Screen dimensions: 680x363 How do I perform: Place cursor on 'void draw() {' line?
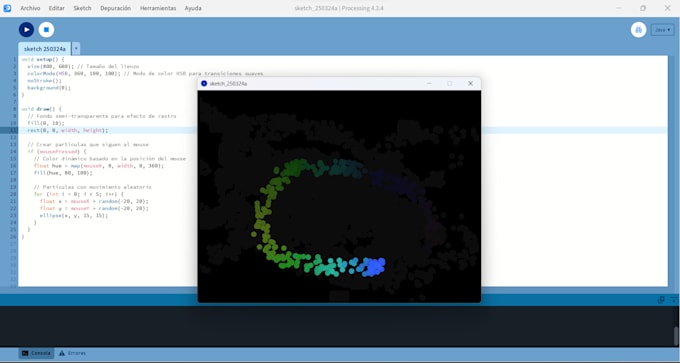pyautogui.click(x=41, y=109)
